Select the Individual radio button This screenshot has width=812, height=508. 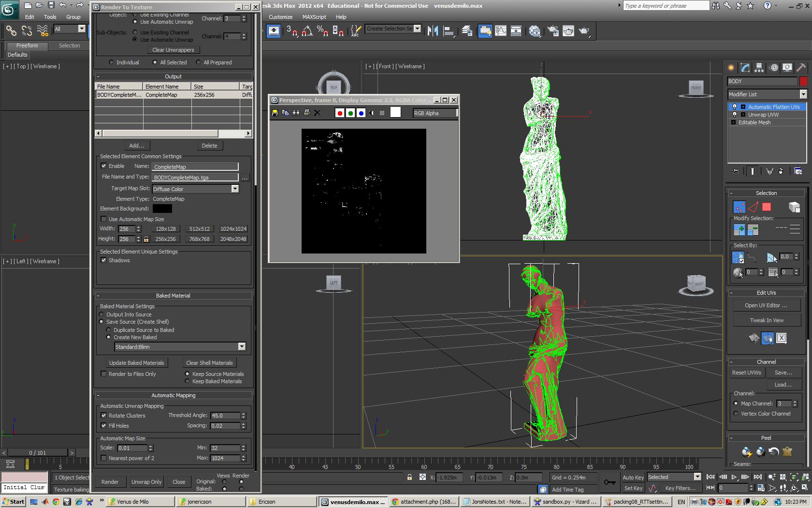(x=112, y=62)
